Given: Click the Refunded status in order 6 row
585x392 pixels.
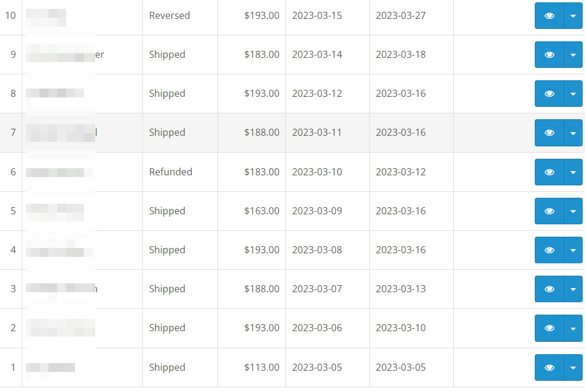Looking at the screenshot, I should [x=171, y=172].
